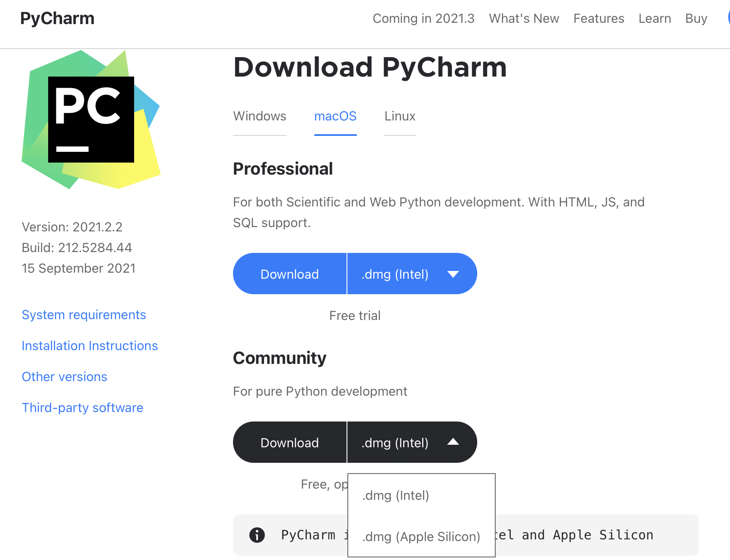The width and height of the screenshot is (730, 560).
Task: Open the Learn menu item
Action: 655,18
